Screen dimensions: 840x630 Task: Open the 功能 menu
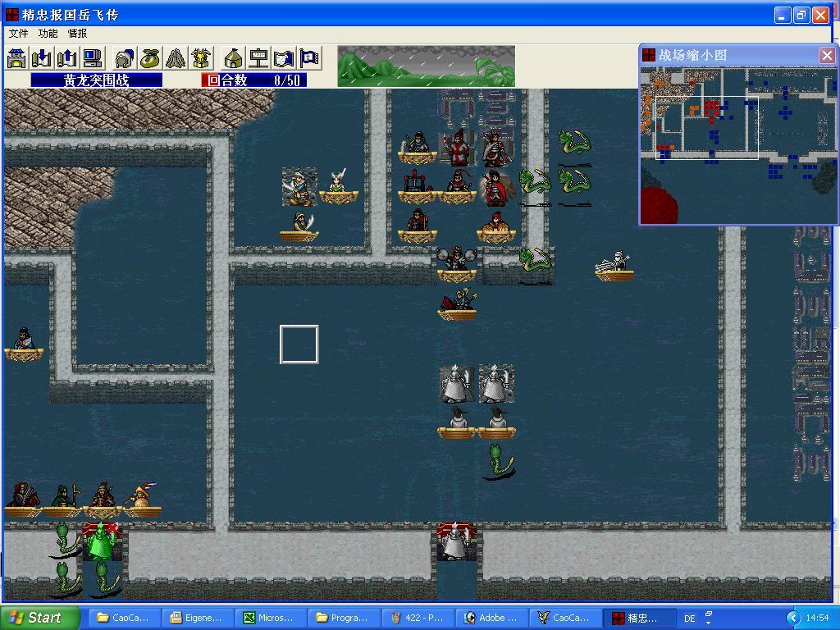click(x=48, y=33)
